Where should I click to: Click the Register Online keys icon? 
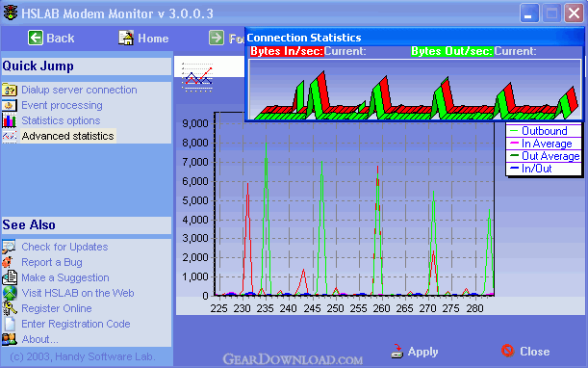10,308
